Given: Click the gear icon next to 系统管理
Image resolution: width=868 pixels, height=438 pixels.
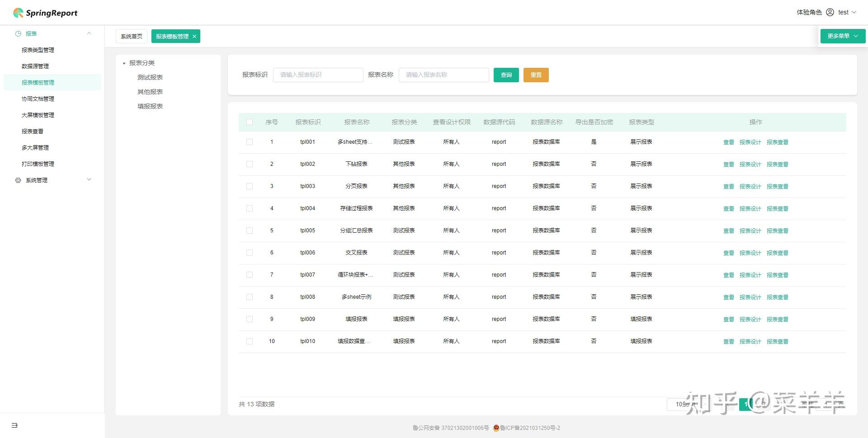Looking at the screenshot, I should click(18, 180).
